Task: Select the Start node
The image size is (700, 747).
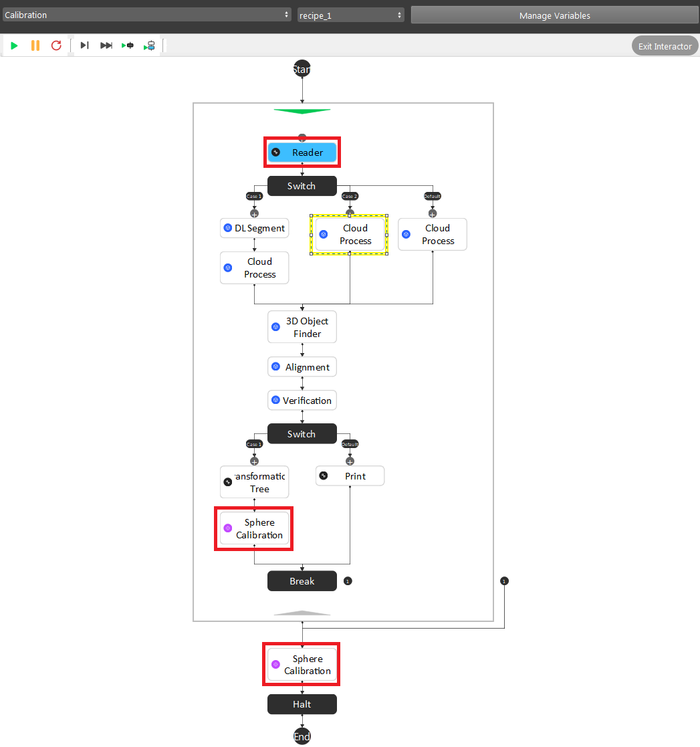Action: 302,69
